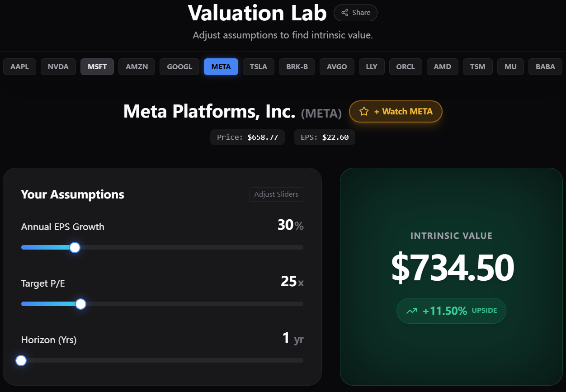Click the 'Adjust assumptions to find intrinsic value.' subtitle
The image size is (566, 392).
click(283, 35)
